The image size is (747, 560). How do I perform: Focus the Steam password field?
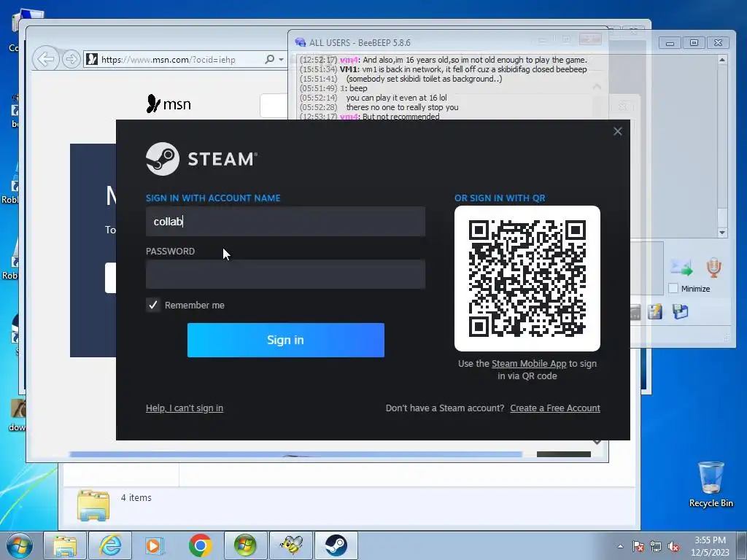coord(285,274)
